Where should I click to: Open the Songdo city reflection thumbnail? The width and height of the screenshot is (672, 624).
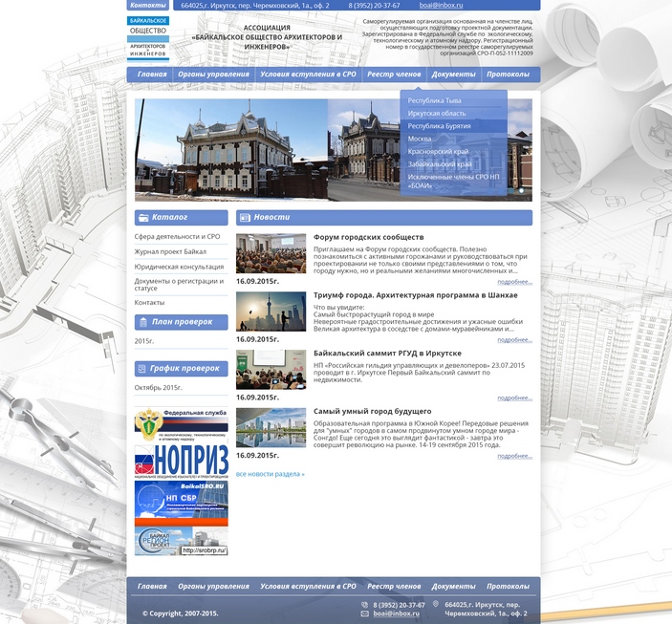tap(271, 428)
